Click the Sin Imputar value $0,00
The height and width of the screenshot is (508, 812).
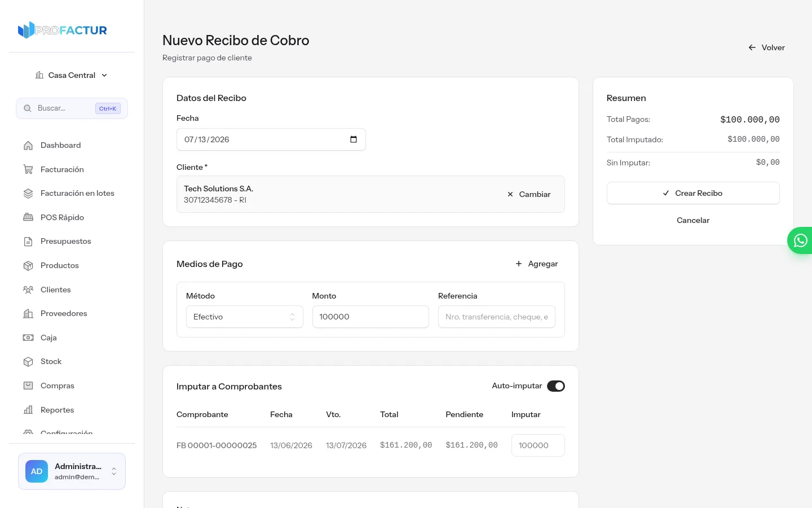click(768, 163)
